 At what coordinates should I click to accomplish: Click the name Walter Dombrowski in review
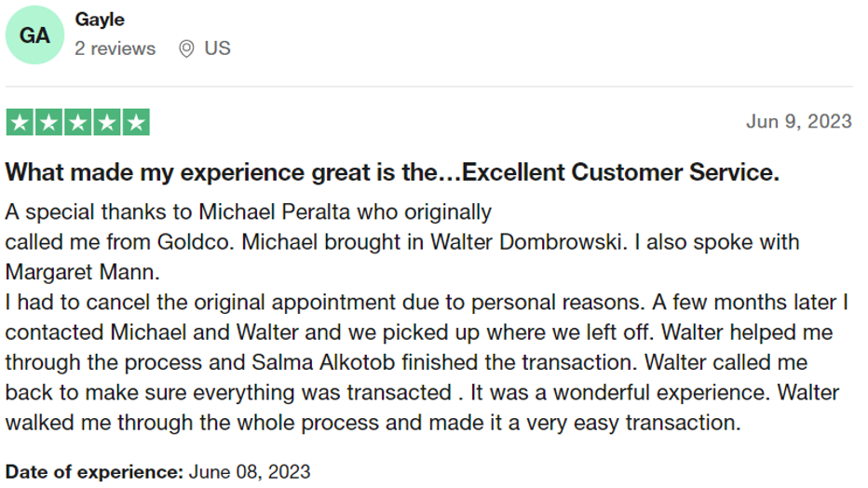(528, 242)
